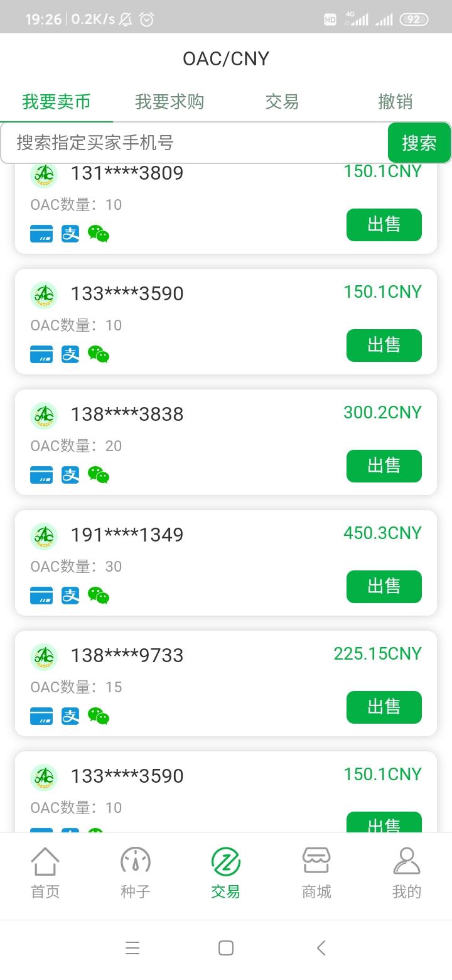
Task: Tap WeChat icon on 131****3809 listing
Action: 99,234
